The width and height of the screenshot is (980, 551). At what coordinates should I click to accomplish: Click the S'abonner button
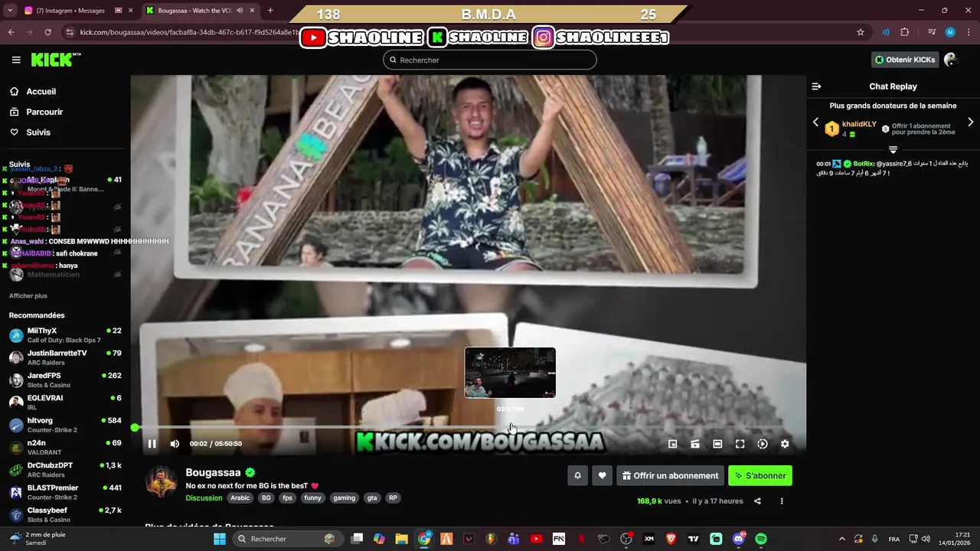tap(760, 475)
